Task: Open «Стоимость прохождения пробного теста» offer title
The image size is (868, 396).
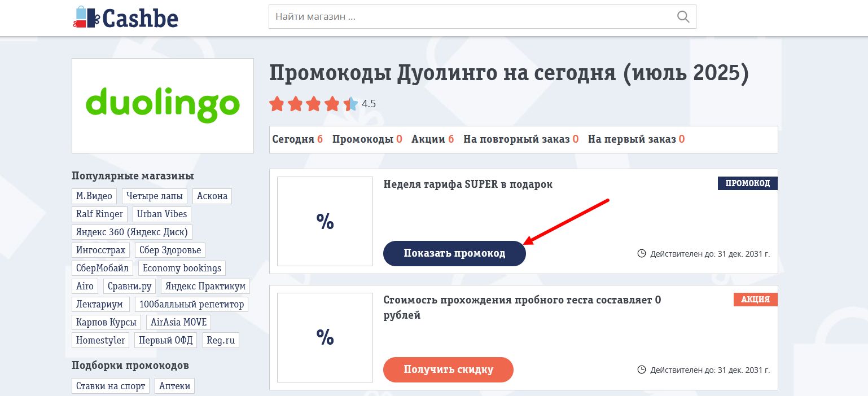Action: coord(522,307)
